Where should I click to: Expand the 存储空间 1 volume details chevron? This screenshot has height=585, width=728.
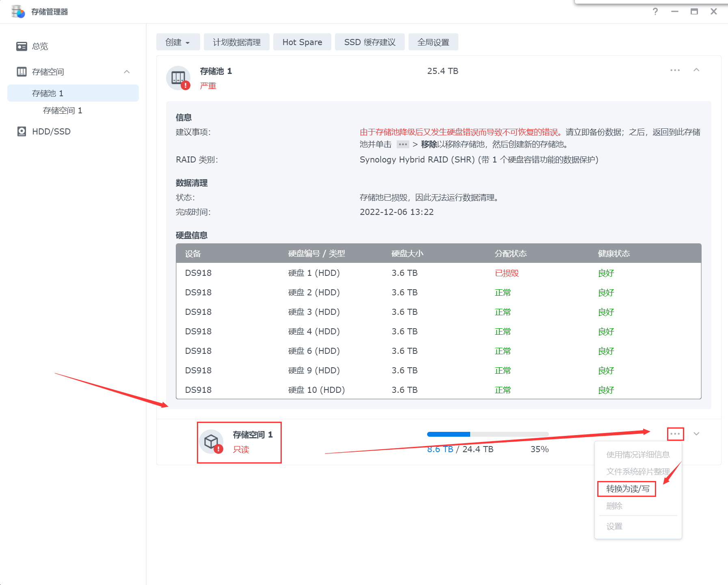[x=696, y=434]
